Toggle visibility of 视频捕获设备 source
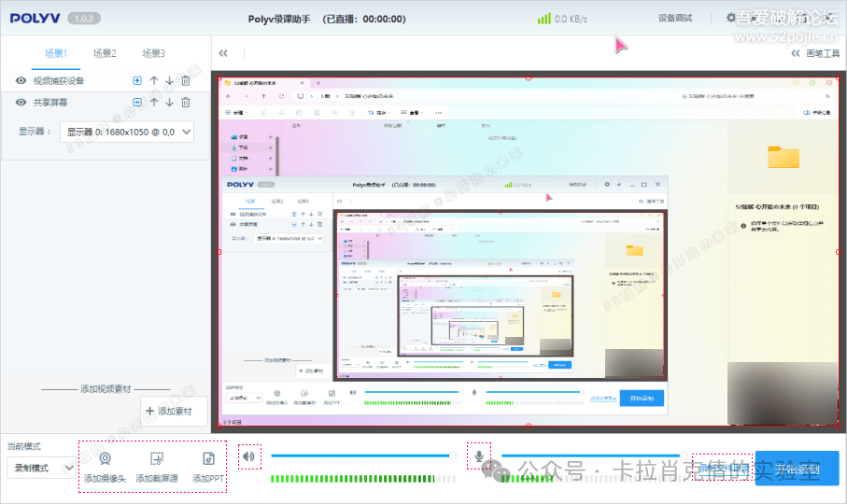The height and width of the screenshot is (504, 847). point(21,81)
